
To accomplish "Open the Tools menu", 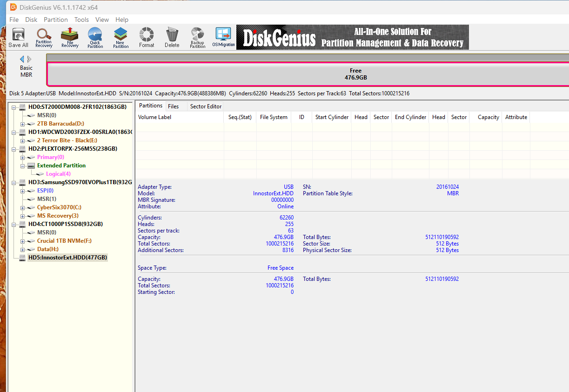I will click(81, 20).
